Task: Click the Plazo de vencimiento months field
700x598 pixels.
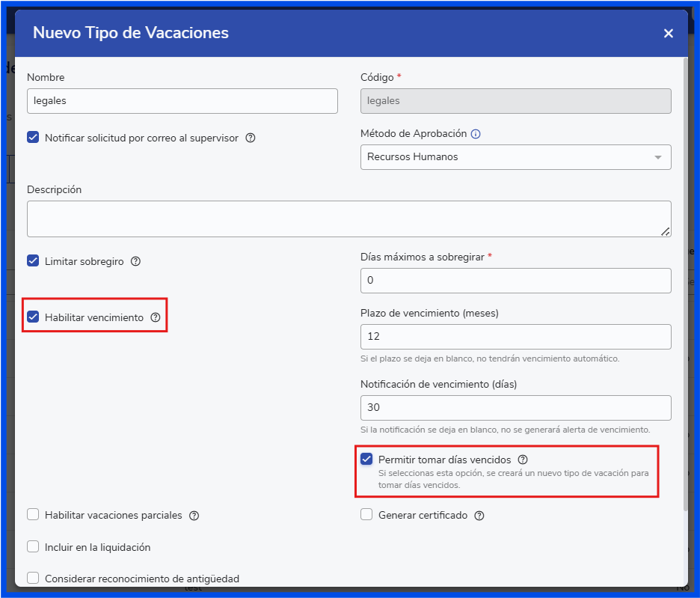Action: point(515,337)
